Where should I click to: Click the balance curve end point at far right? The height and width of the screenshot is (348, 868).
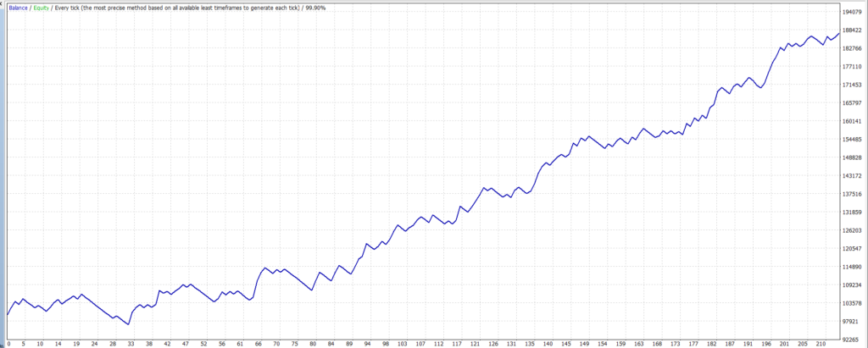[x=839, y=32]
